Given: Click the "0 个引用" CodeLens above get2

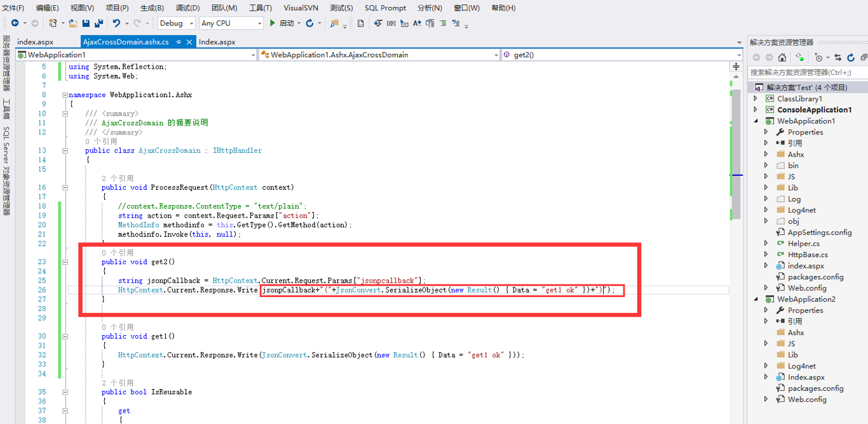Looking at the screenshot, I should (x=118, y=253).
